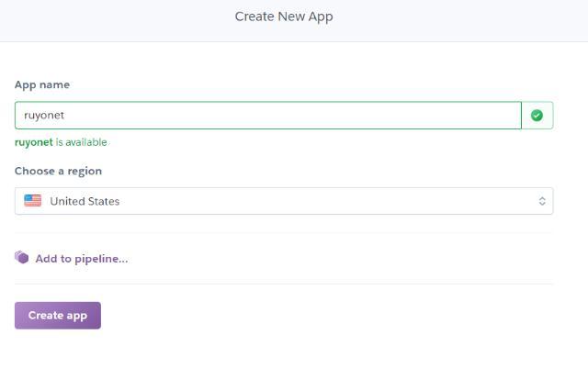The height and width of the screenshot is (379, 588).
Task: Expand the Add to pipeline section
Action: 72,259
